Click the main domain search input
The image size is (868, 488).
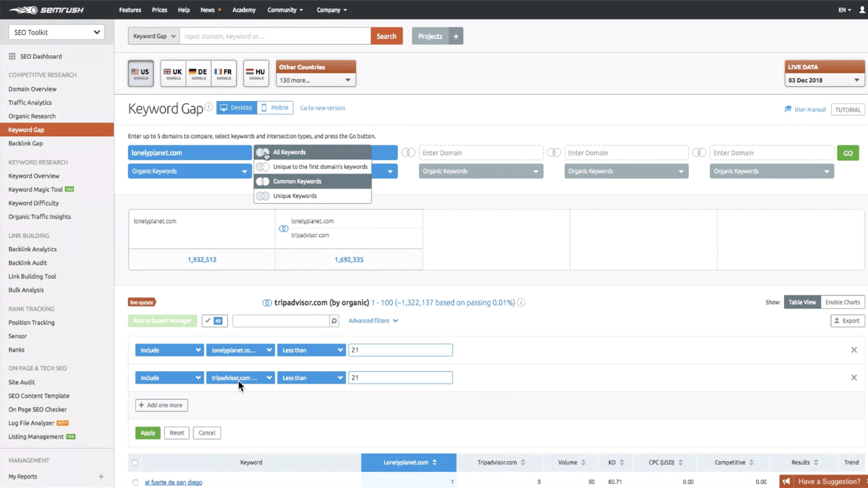point(275,36)
